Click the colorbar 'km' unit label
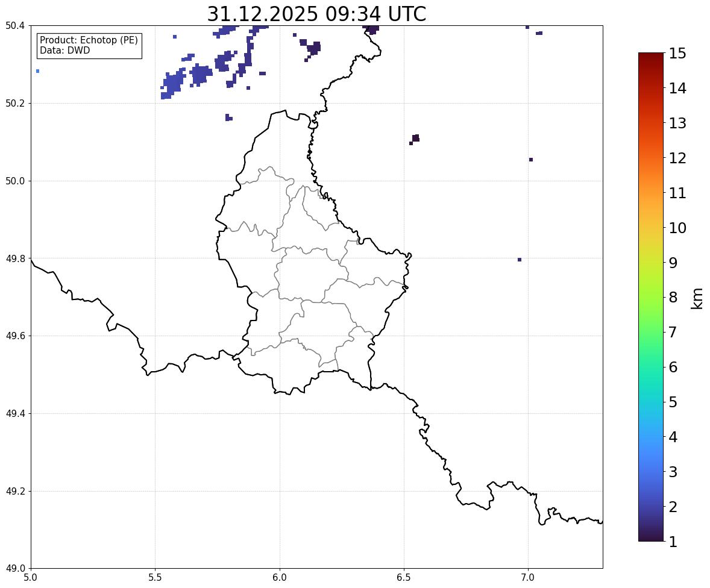Image resolution: width=710 pixels, height=588 pixels. click(697, 298)
